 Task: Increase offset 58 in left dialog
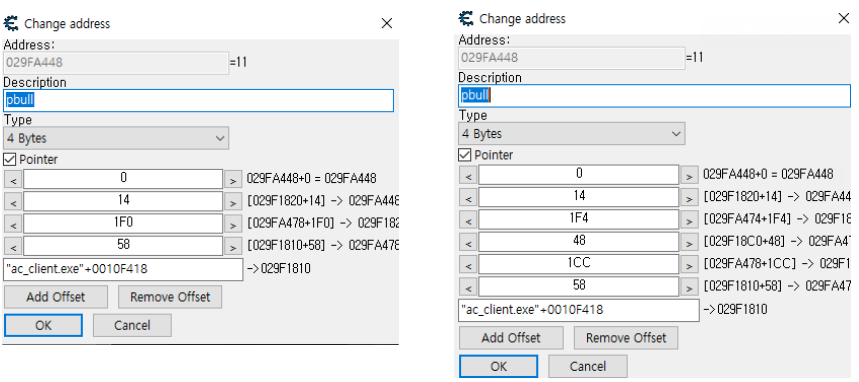coord(233,246)
